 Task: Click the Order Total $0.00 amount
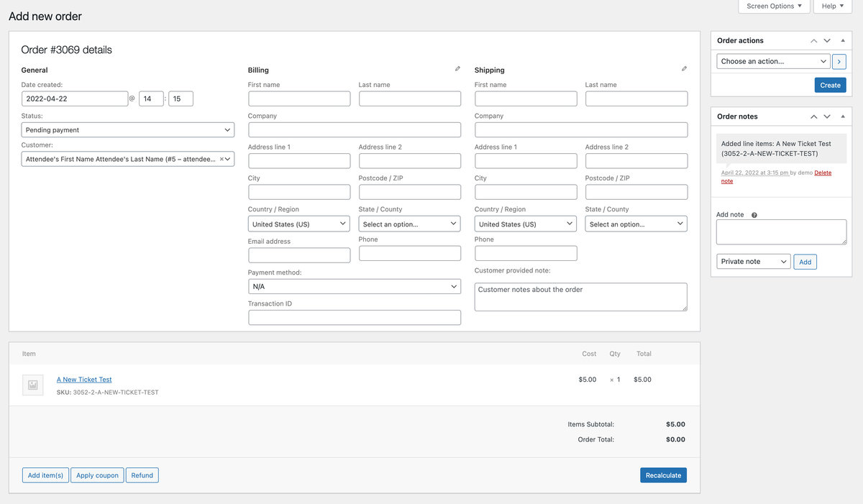pos(675,439)
